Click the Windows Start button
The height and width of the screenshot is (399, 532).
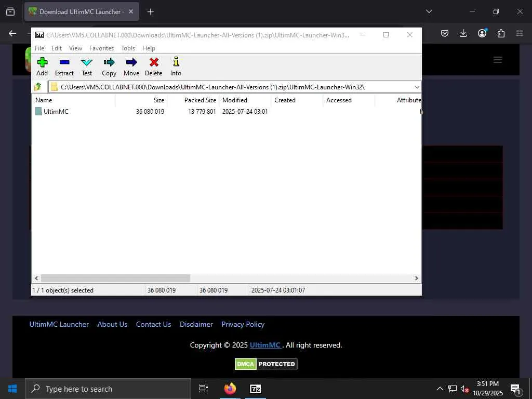pos(12,389)
